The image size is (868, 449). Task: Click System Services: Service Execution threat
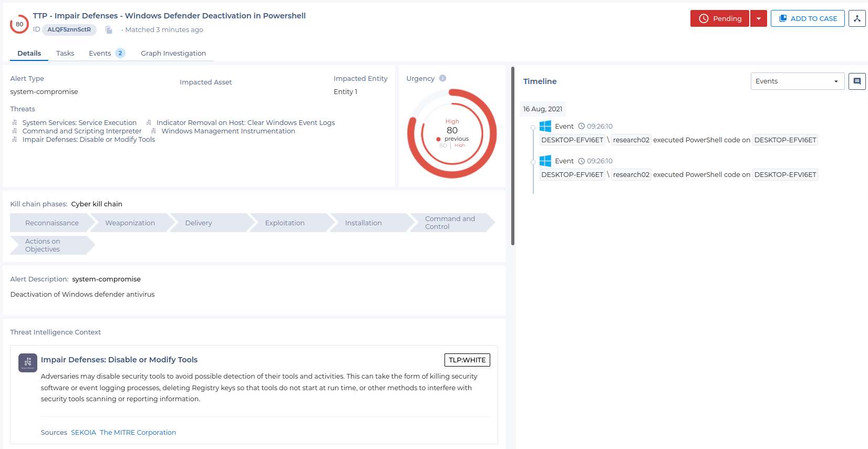tap(79, 122)
